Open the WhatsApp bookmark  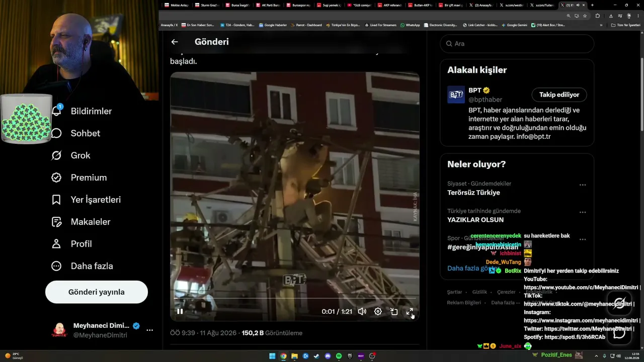(x=410, y=25)
